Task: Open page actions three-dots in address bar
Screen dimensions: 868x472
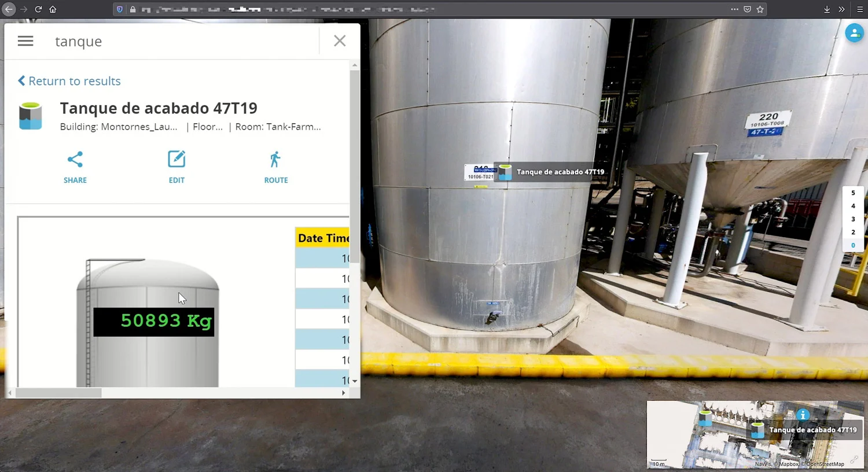Action: (x=734, y=9)
